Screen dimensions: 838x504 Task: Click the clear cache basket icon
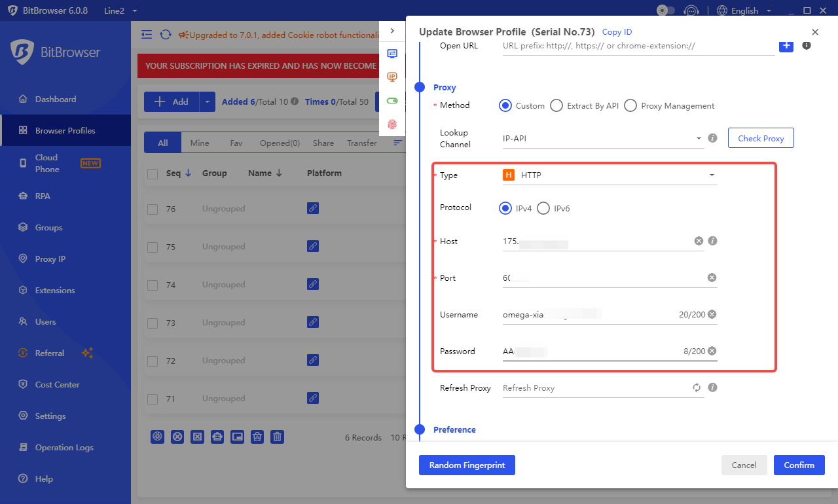tap(257, 437)
